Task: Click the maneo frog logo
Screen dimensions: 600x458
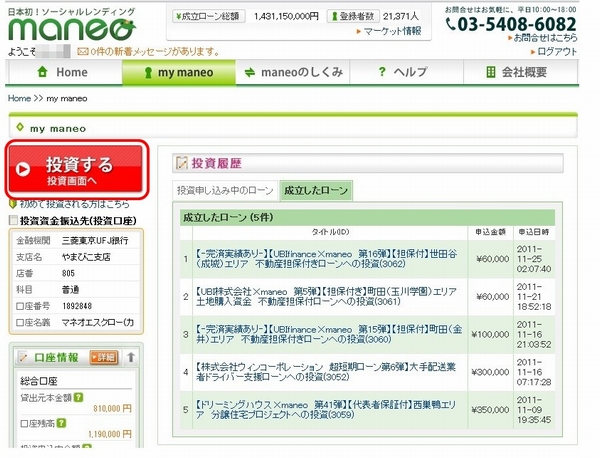Action: pyautogui.click(x=72, y=29)
